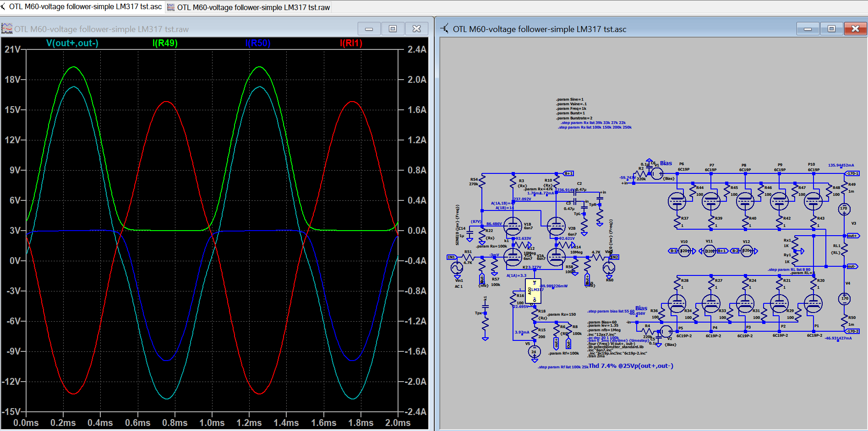
Task: Click the '.step param Rx list' directive
Action: [593, 123]
